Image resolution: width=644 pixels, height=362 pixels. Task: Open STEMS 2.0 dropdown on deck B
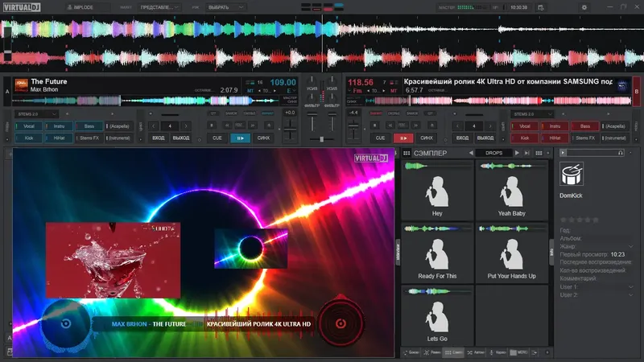click(x=532, y=114)
